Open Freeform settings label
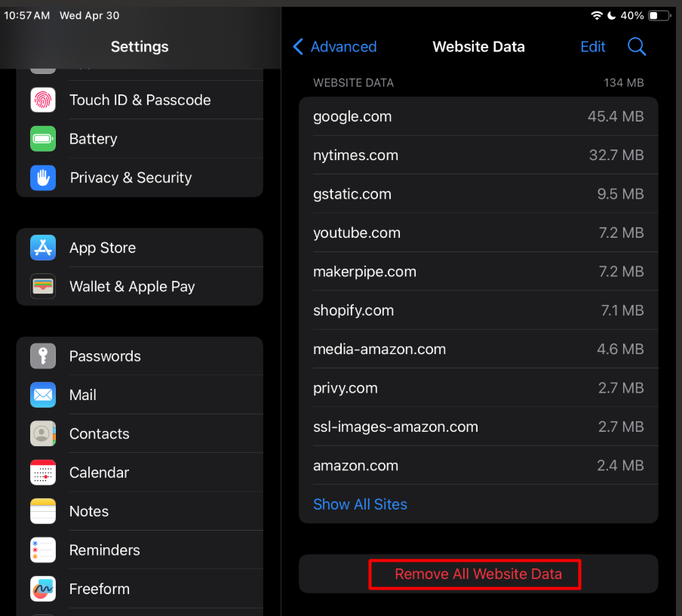Viewport: 682px width, 616px height. coord(99,589)
